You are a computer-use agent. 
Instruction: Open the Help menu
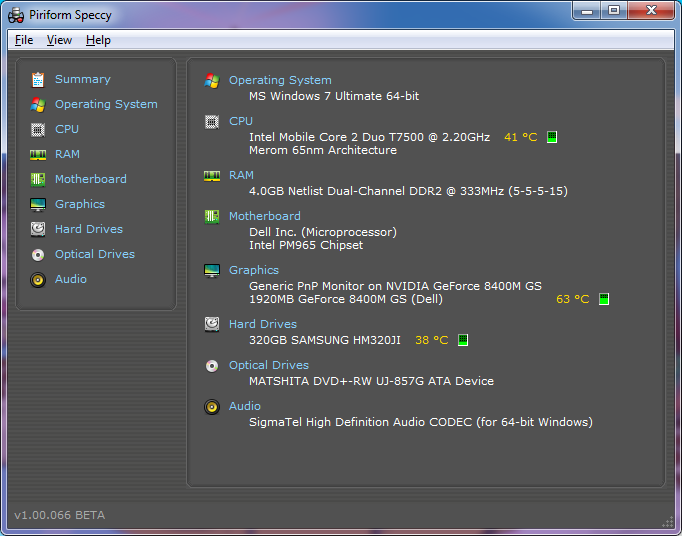[98, 40]
